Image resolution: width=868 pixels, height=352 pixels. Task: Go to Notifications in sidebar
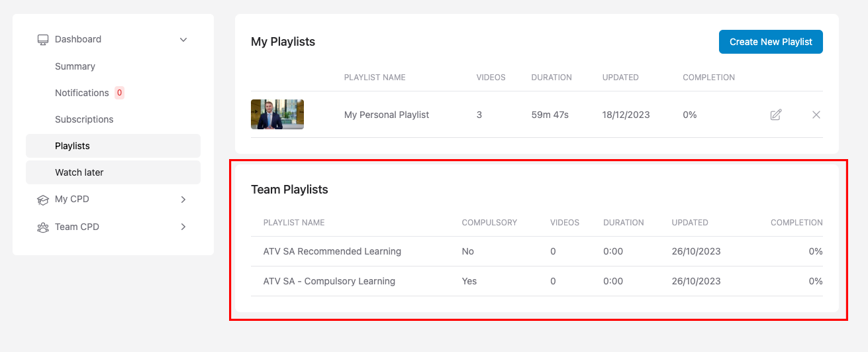tap(81, 93)
